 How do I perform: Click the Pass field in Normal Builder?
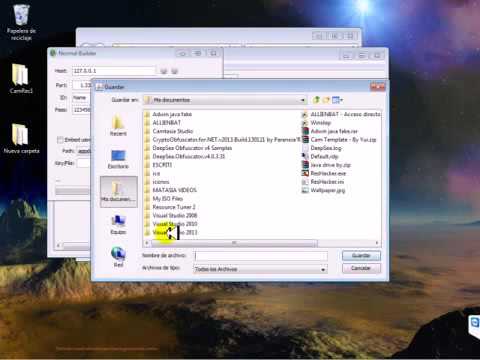point(82,110)
